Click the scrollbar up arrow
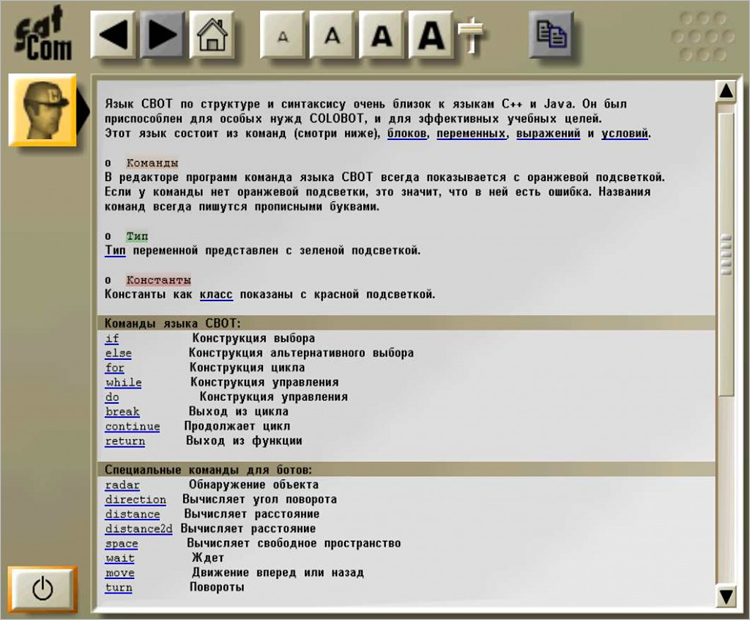The width and height of the screenshot is (750, 620). (726, 91)
